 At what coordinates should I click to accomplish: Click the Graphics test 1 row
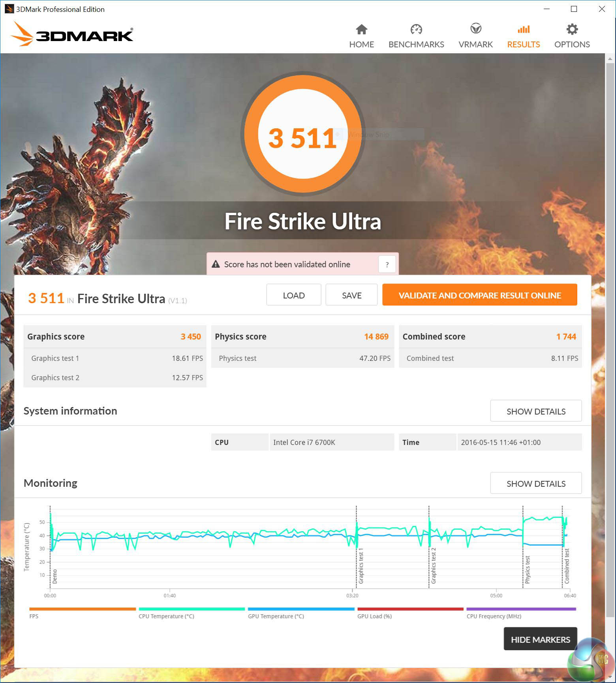(115, 358)
